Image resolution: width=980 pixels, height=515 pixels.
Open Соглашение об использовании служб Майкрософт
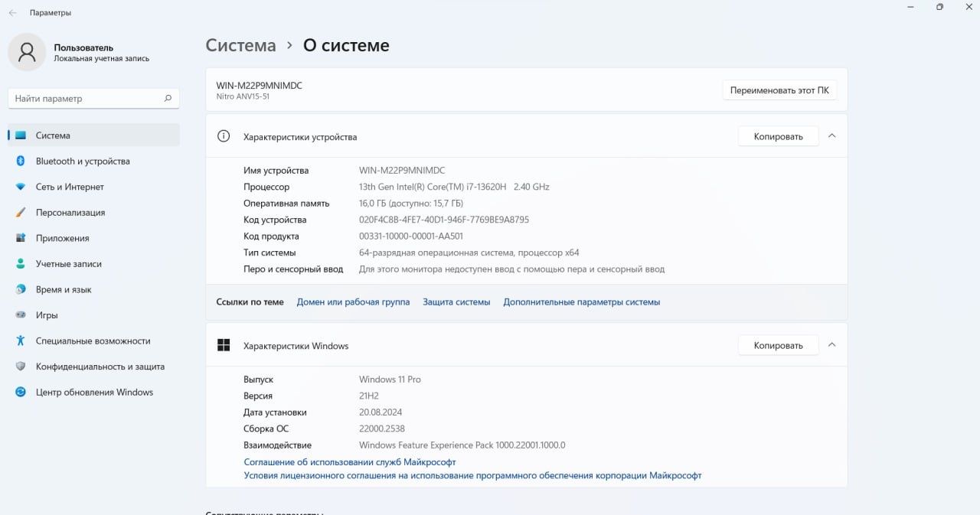350,462
